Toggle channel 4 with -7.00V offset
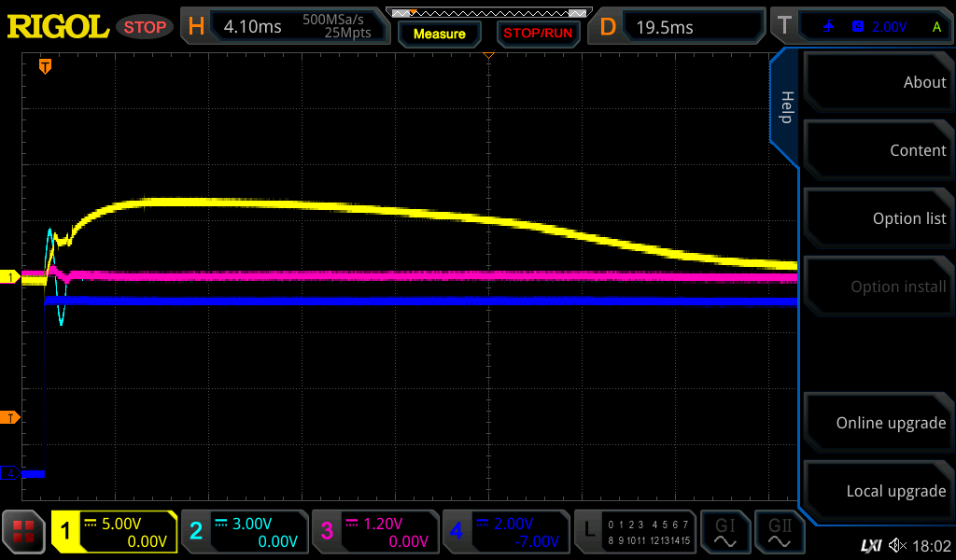The image size is (956, 560). click(x=505, y=532)
